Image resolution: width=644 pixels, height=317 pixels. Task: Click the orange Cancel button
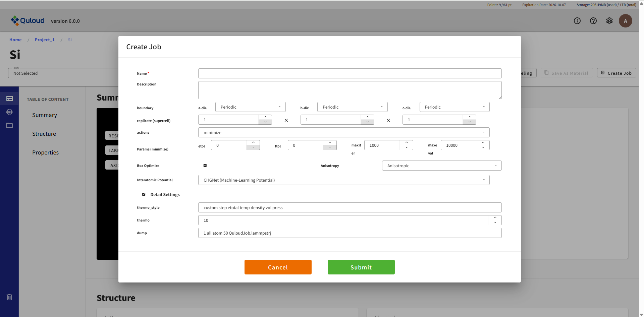click(x=278, y=267)
